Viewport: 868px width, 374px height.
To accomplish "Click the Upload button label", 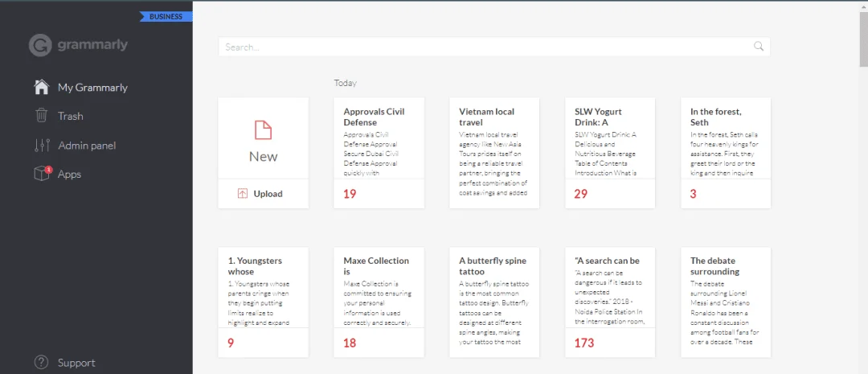I will [x=268, y=194].
